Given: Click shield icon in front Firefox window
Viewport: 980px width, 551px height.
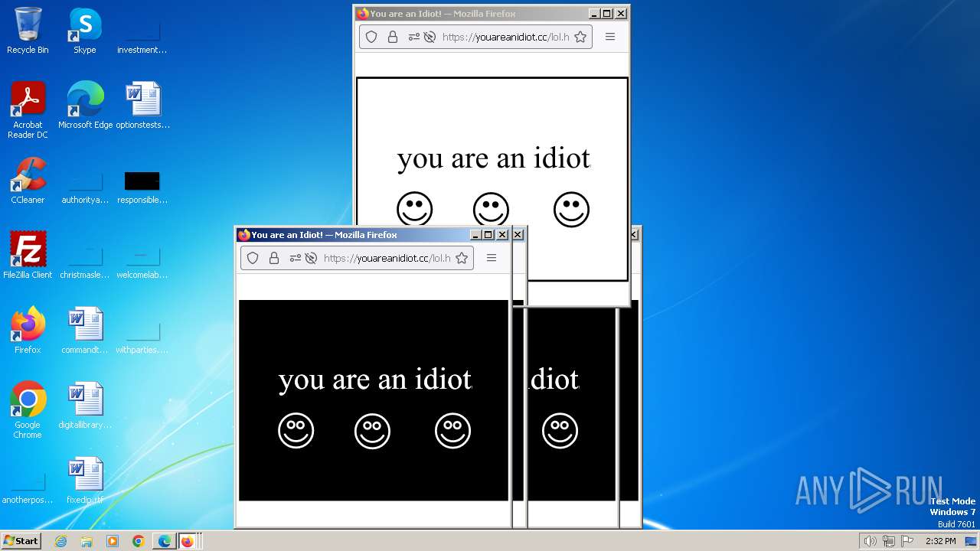Looking at the screenshot, I should pyautogui.click(x=253, y=258).
